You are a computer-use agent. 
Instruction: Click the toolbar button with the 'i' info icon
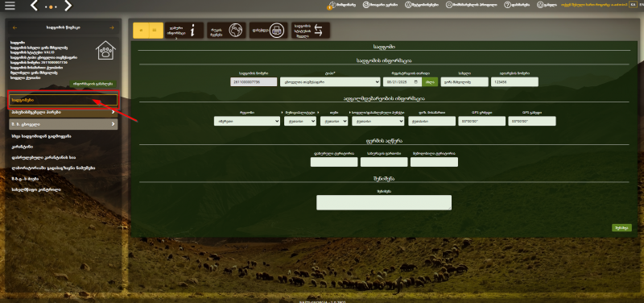184,31
